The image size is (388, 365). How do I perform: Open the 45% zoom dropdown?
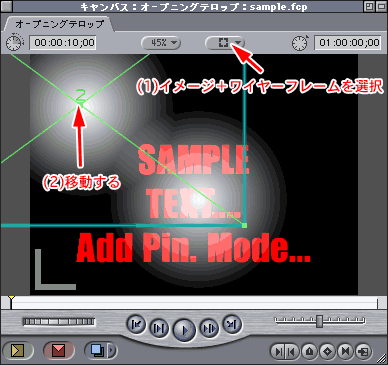click(161, 43)
